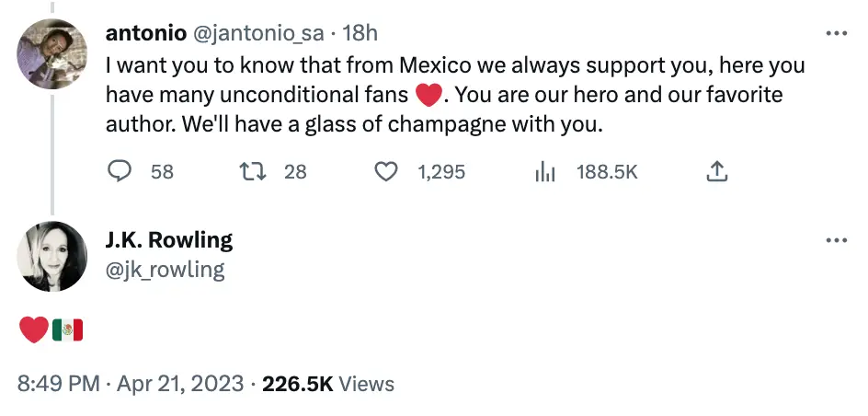This screenshot has width=868, height=416.
Task: Click the 18h timestamp on antonio's tweet
Action: point(360,34)
